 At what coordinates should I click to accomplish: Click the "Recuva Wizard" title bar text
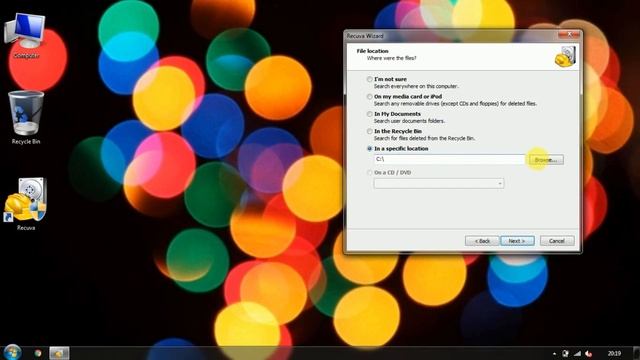pos(365,36)
